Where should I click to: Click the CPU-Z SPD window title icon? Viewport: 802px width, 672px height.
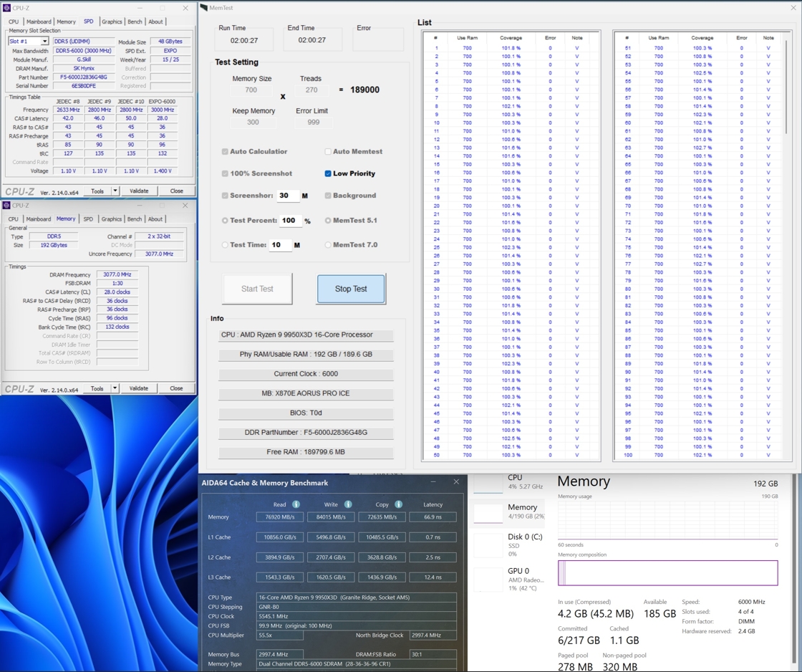coord(6,8)
